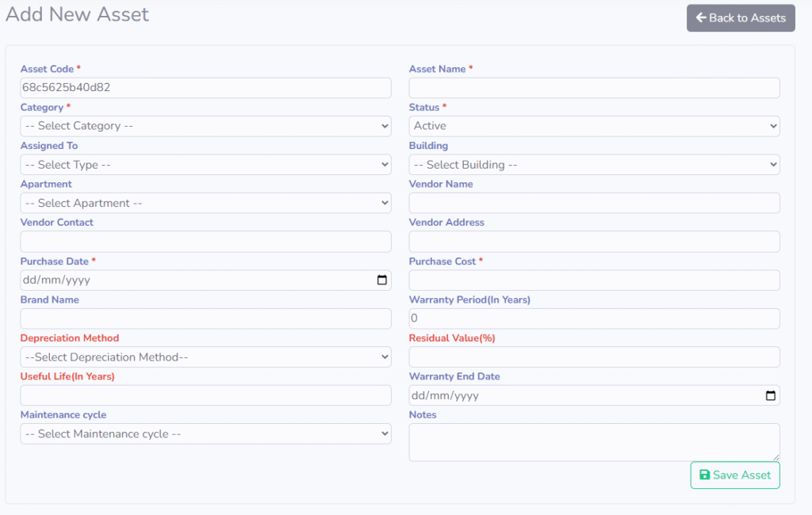The height and width of the screenshot is (515, 812).
Task: Click into the Asset Name field
Action: pyautogui.click(x=594, y=88)
